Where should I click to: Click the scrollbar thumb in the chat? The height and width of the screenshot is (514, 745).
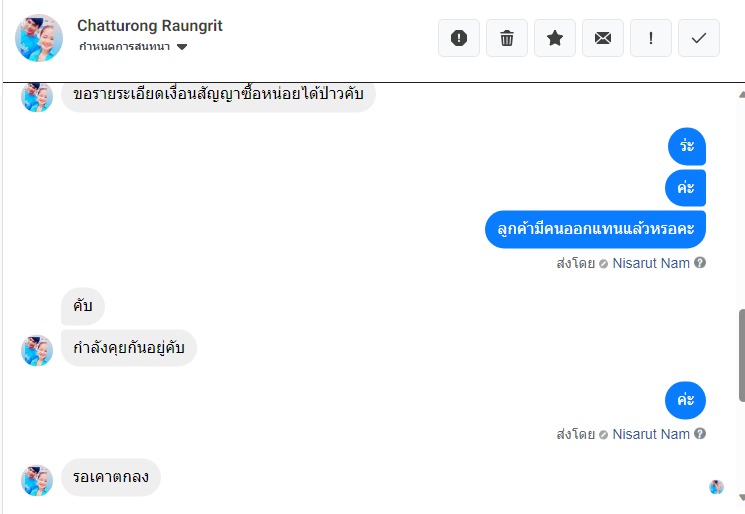tap(740, 354)
